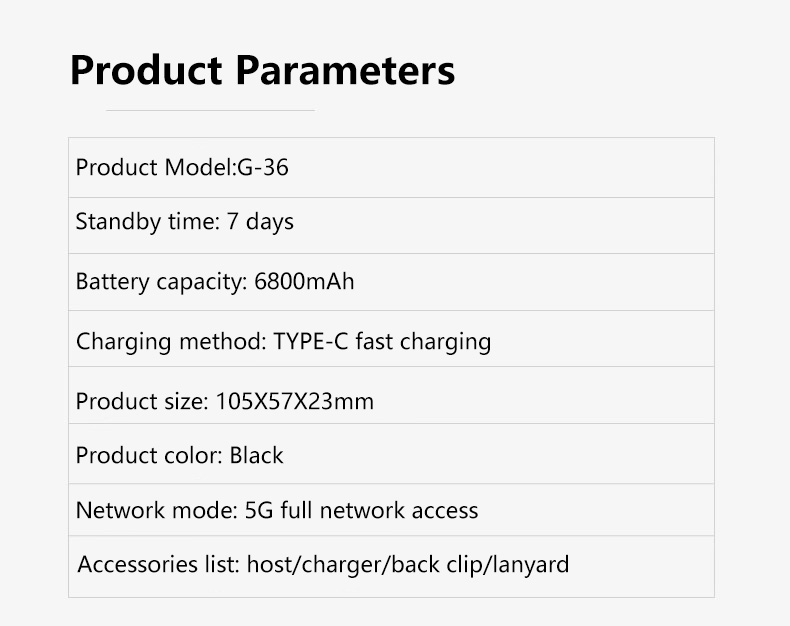Click the 5G full network access value
Image resolution: width=790 pixels, height=626 pixels.
click(362, 510)
